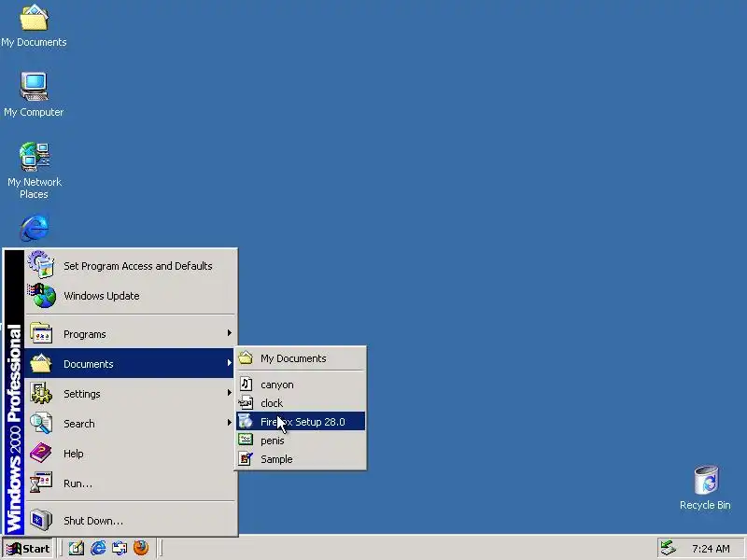This screenshot has height=560, width=747.
Task: Open Firefox Setup 28.0 recent item
Action: click(x=301, y=422)
